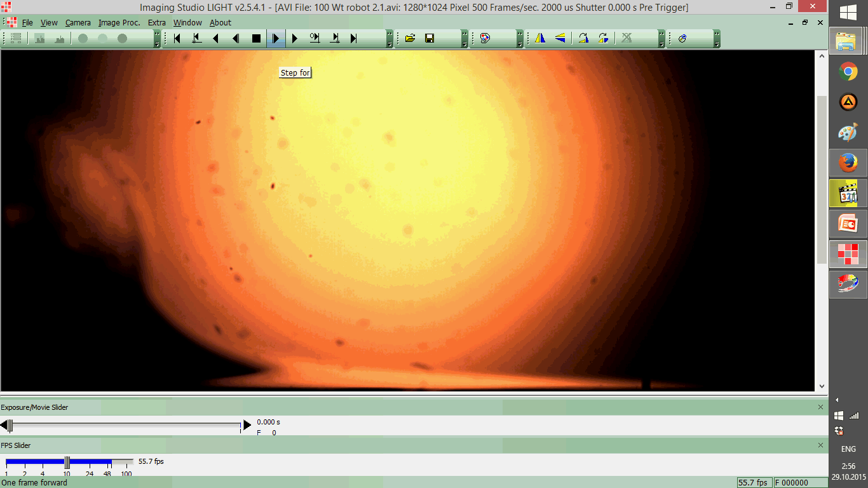Jump to the last frame
This screenshot has height=488, width=868.
click(x=354, y=39)
